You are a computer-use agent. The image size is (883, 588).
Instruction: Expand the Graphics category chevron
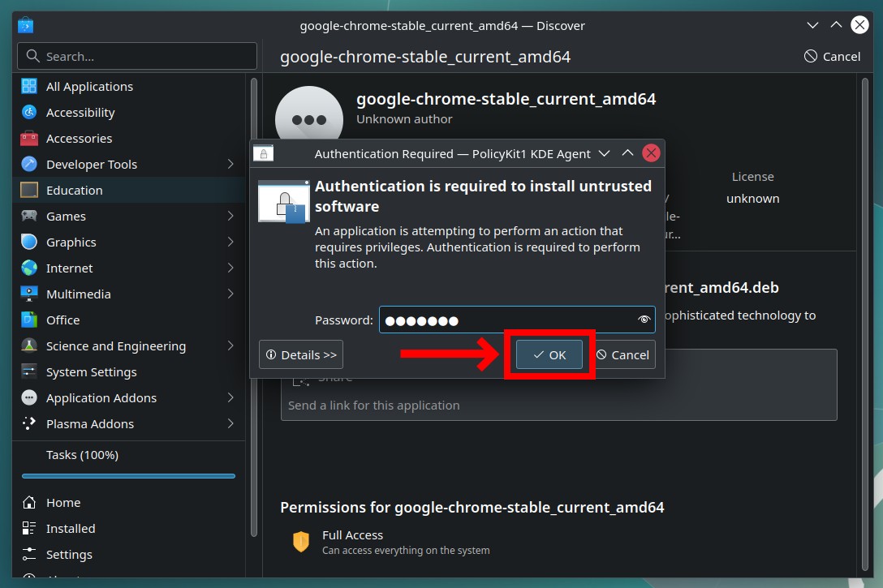click(230, 242)
